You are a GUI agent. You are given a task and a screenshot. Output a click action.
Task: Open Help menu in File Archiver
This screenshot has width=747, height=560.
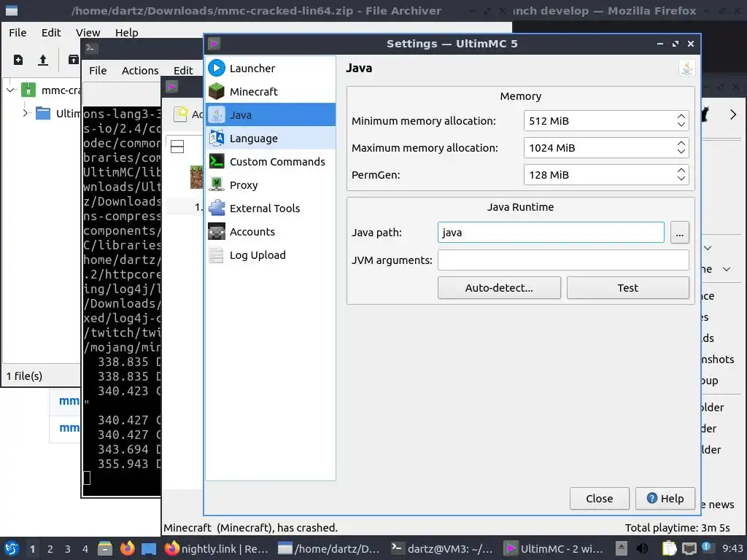point(127,32)
